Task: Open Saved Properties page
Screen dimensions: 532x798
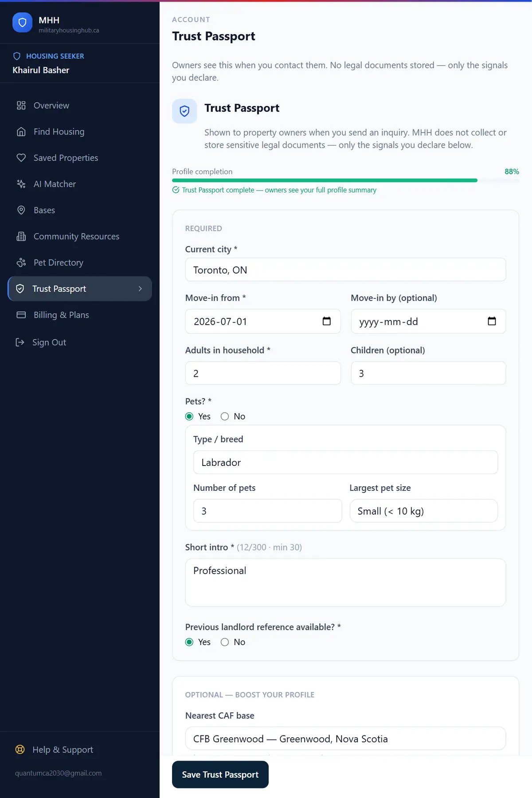Action: pyautogui.click(x=80, y=158)
